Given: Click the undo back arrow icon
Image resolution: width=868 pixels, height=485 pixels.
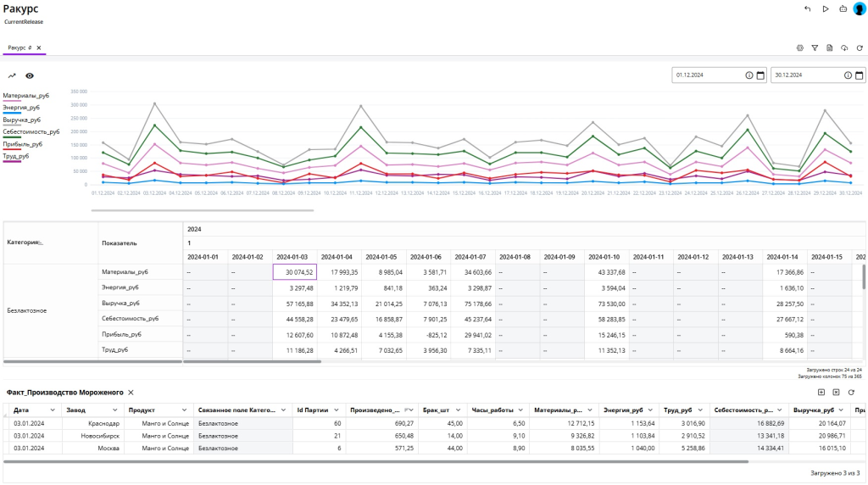Looking at the screenshot, I should click(807, 8).
